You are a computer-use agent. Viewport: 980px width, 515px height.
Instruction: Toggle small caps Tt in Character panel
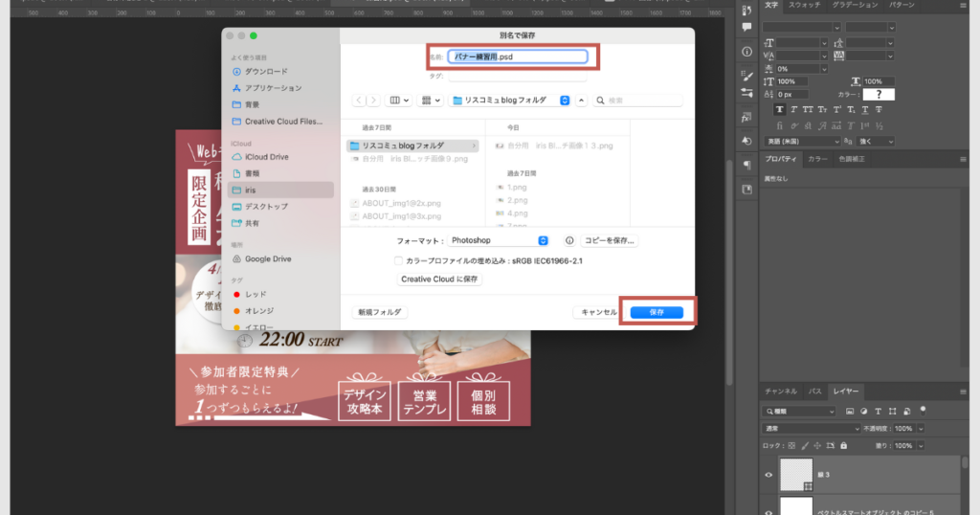pos(822,109)
